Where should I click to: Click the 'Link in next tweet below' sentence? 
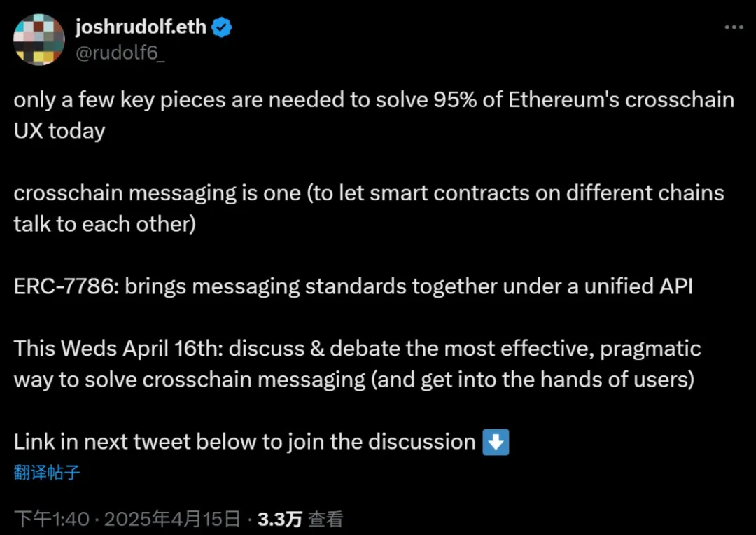click(x=244, y=442)
